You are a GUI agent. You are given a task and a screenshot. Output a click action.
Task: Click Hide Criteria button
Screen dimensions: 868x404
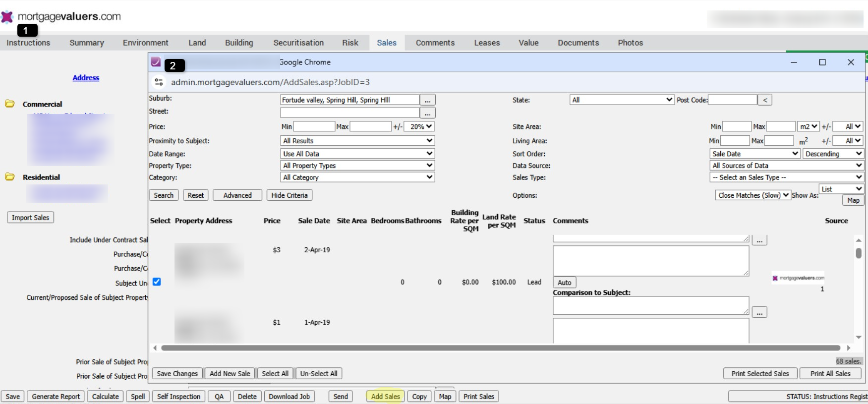(x=289, y=195)
